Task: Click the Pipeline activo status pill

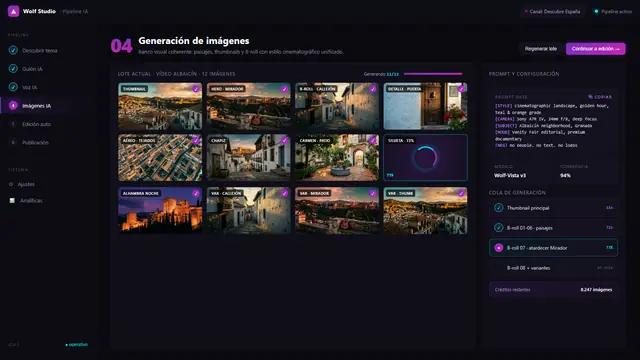Action: click(613, 11)
